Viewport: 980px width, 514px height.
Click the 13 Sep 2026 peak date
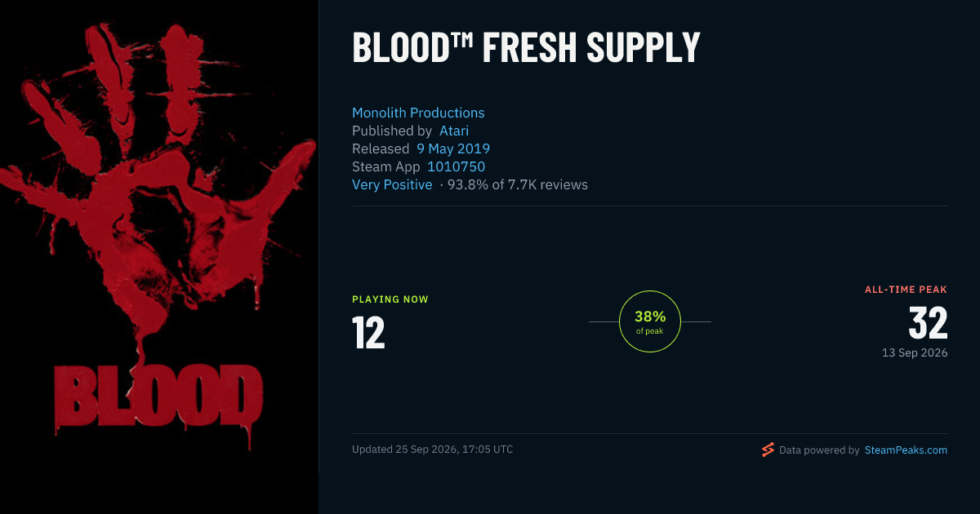(x=915, y=352)
